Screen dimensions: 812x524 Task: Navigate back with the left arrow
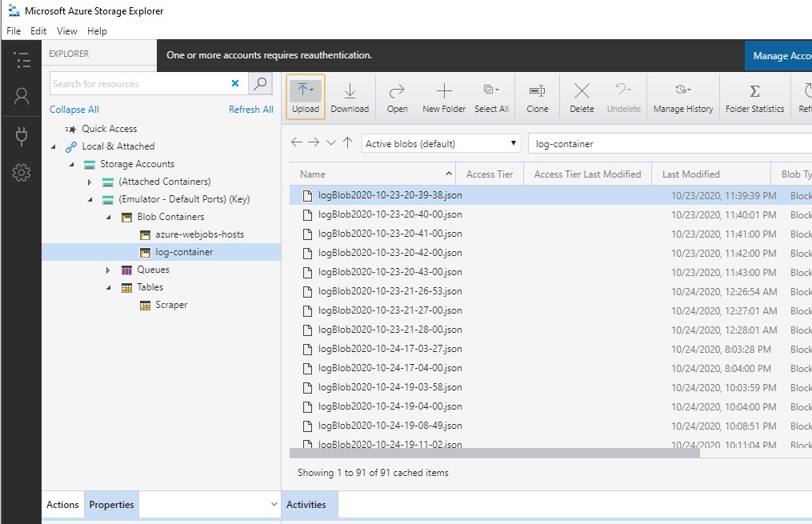pyautogui.click(x=296, y=142)
